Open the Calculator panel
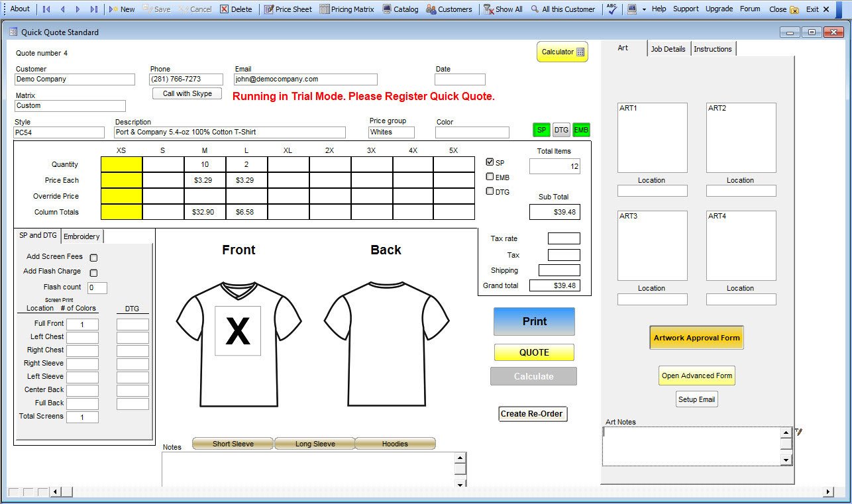 (561, 52)
